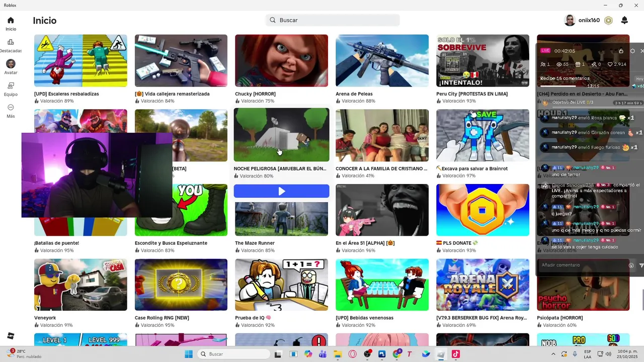This screenshot has height=362, width=644.
Task: Click the manufishy29 Rosa blanca gift message
Action: point(588,118)
